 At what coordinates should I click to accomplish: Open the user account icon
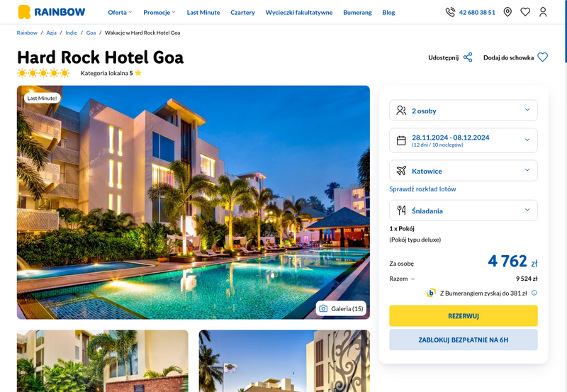tap(543, 12)
